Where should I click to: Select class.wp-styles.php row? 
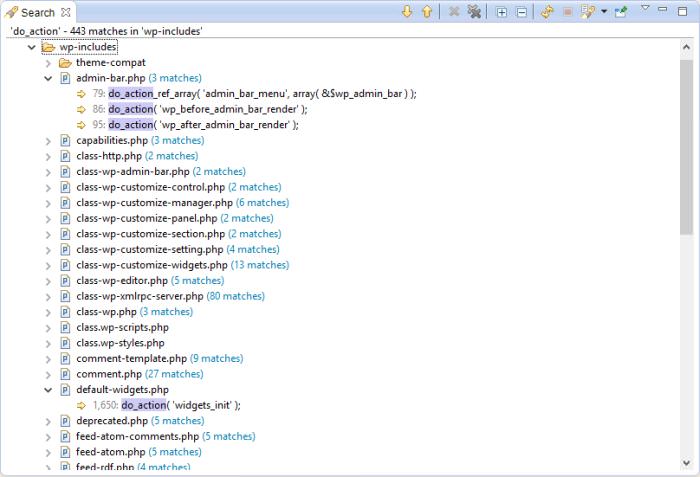coord(120,343)
